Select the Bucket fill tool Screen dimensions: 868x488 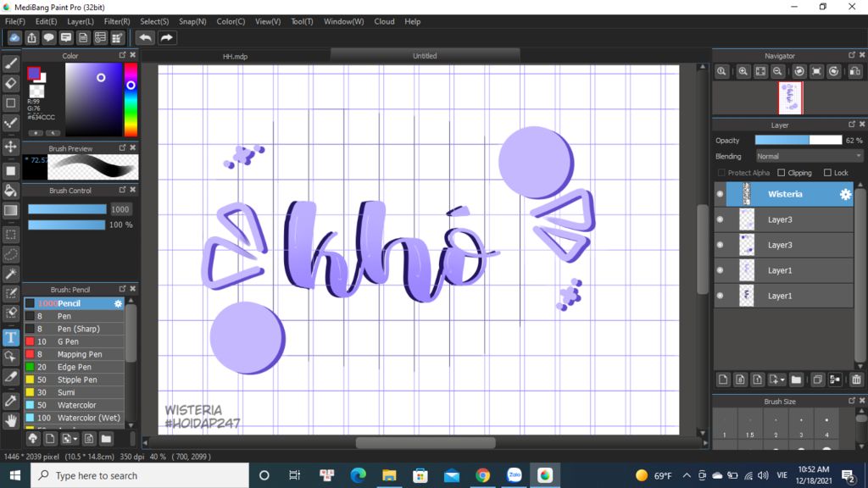10,191
